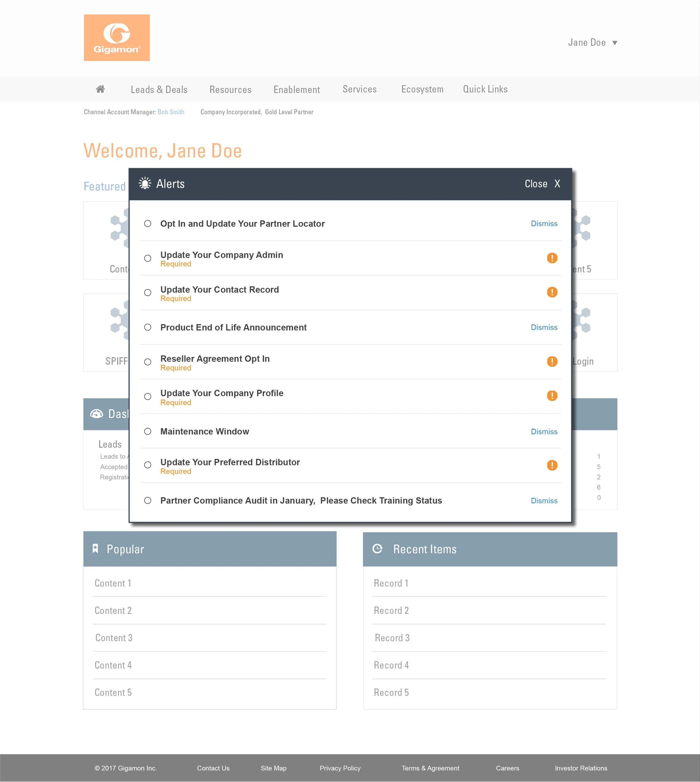Select the Maintenance Window radio button
Screen dimensions: 700x782
[x=148, y=431]
